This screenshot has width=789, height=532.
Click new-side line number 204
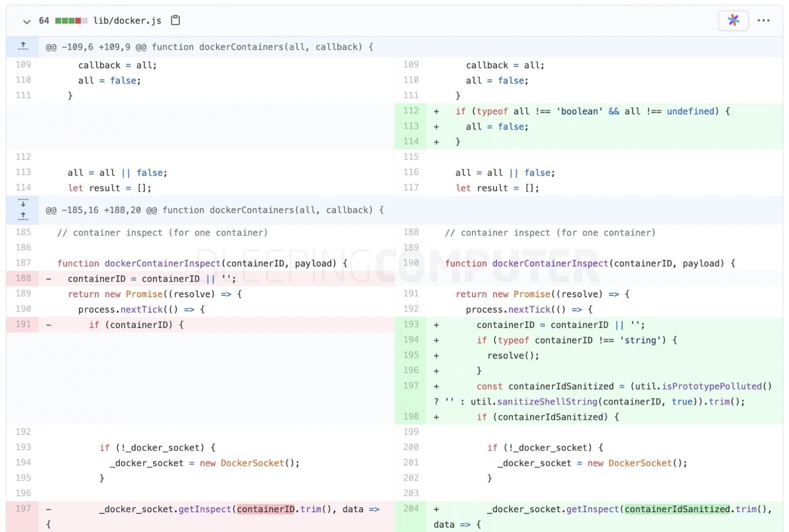coord(410,509)
